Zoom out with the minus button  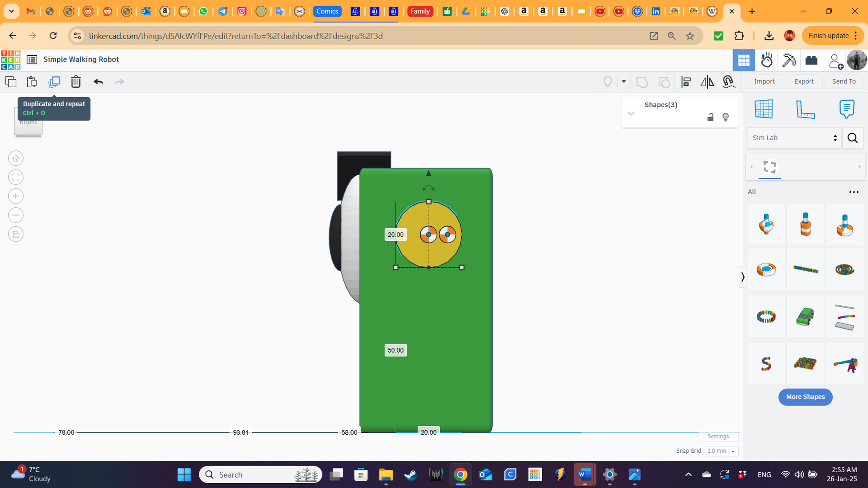[16, 215]
